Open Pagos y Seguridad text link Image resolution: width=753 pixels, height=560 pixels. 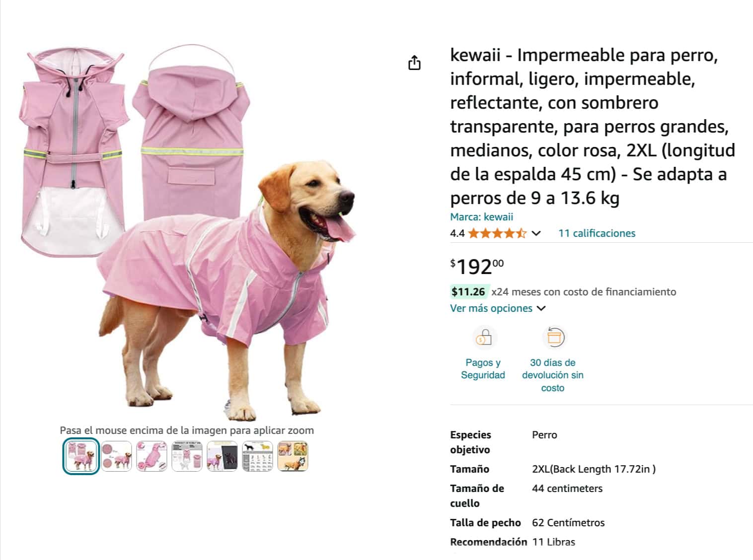click(x=483, y=369)
